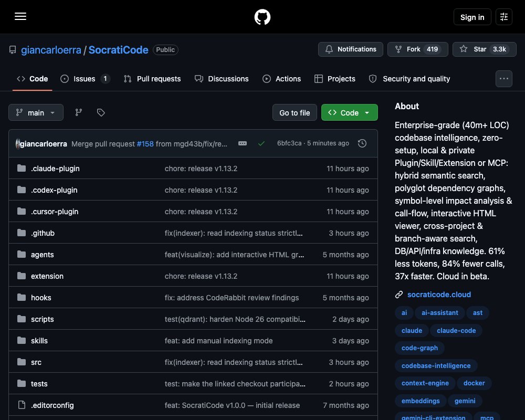
Task: Open the Pull requests tab
Action: 152,79
